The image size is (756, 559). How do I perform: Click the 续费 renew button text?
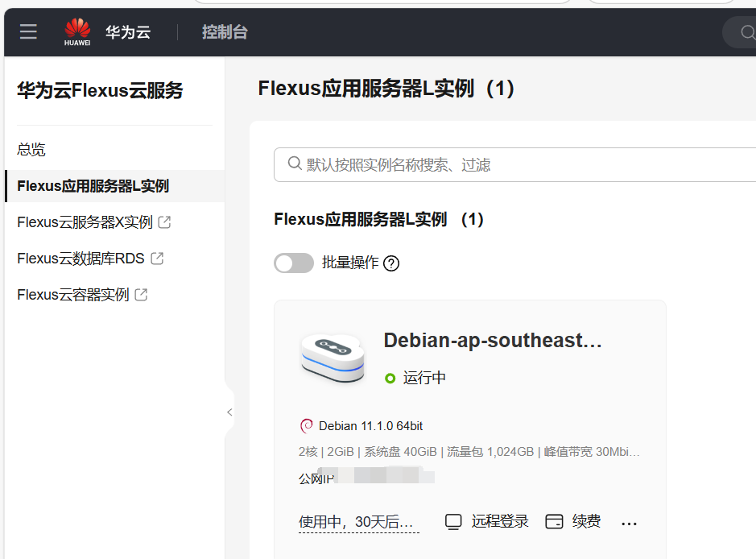click(586, 521)
